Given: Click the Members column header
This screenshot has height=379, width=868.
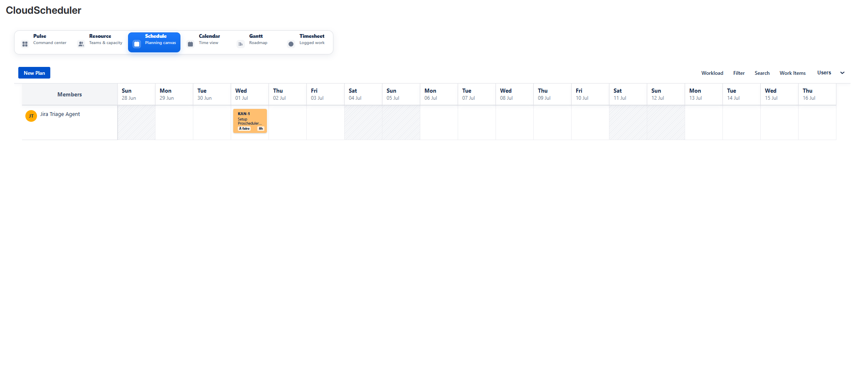Looking at the screenshot, I should coord(69,94).
